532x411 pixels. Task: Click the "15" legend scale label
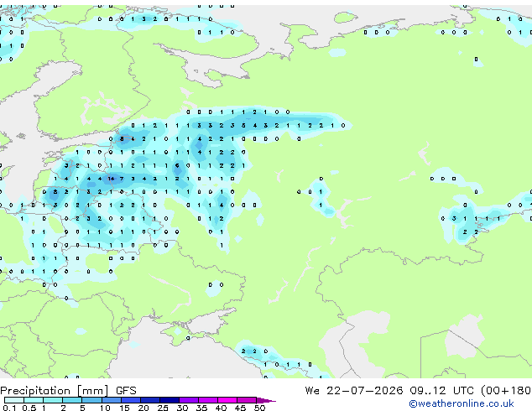[124, 408]
